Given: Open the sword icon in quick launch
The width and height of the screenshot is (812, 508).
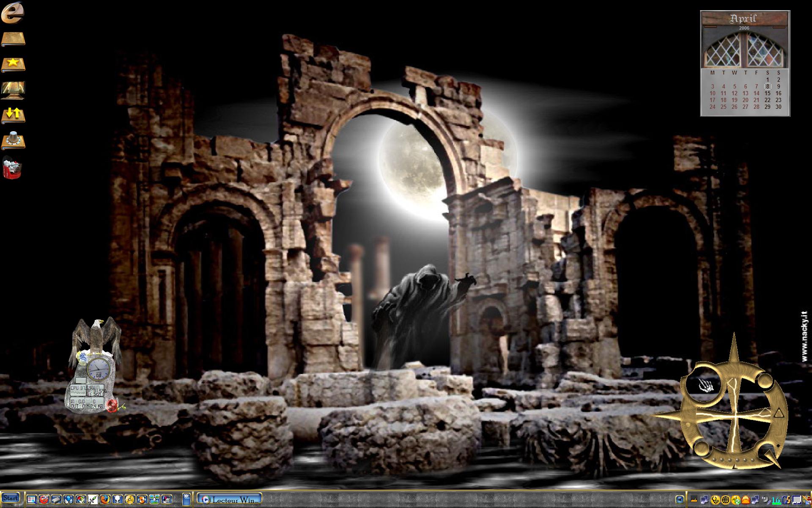Looking at the screenshot, I should coord(93,500).
